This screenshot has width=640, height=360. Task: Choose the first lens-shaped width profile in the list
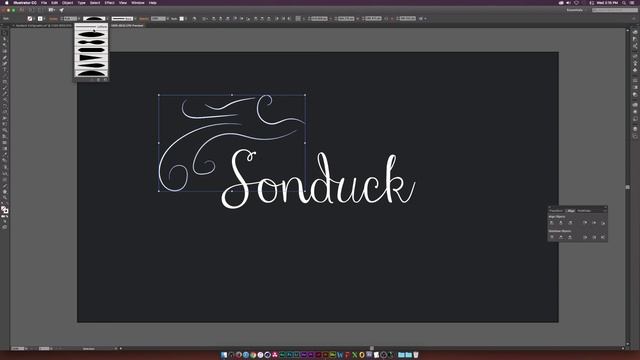(91, 35)
